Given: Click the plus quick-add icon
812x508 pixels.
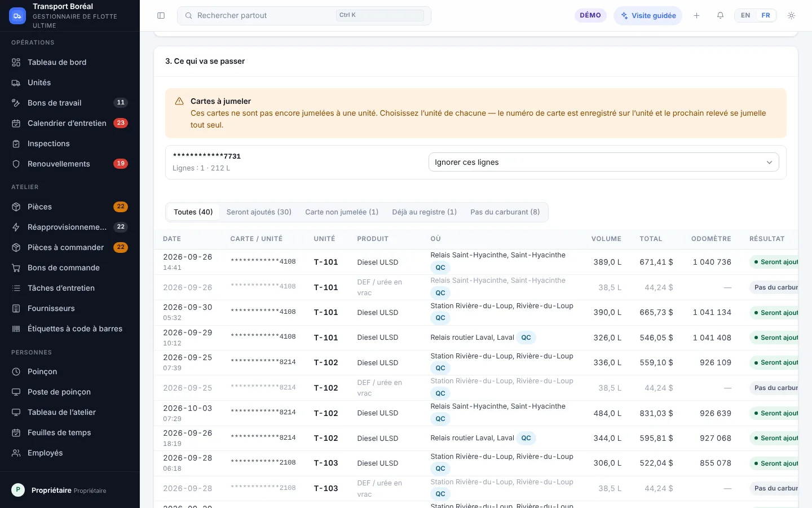Looking at the screenshot, I should coord(696,16).
